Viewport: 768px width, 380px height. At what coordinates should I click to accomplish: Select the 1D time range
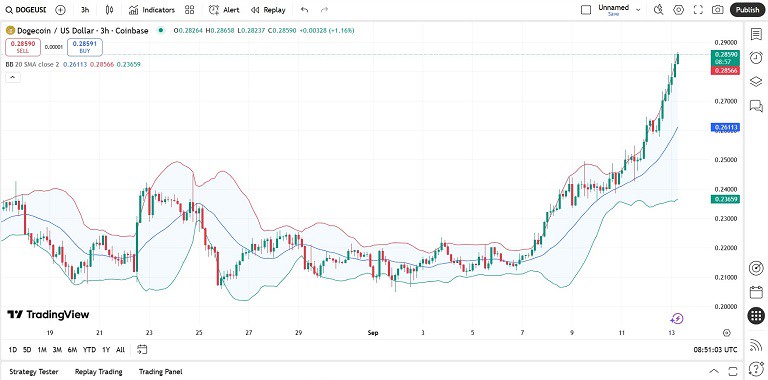(x=13, y=350)
